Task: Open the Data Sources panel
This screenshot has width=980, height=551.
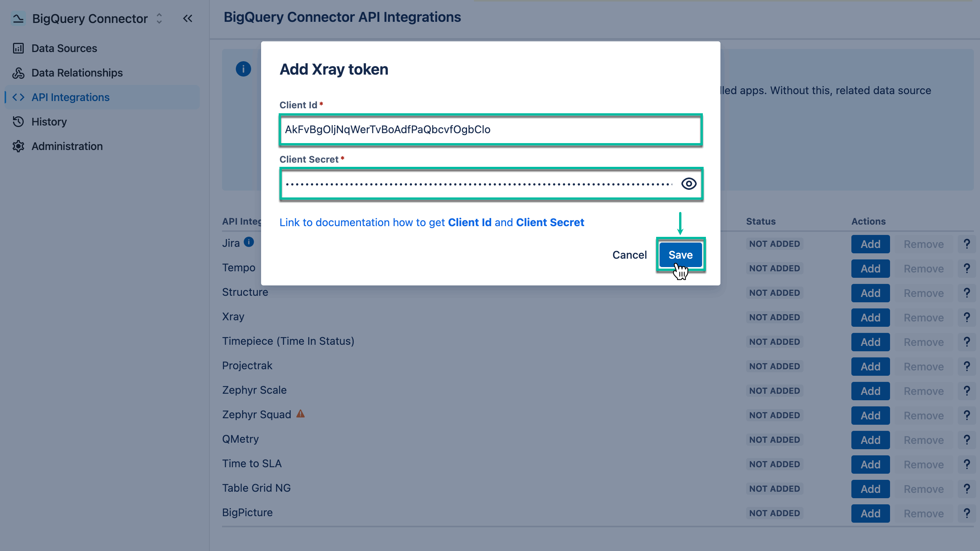Action: pyautogui.click(x=64, y=48)
